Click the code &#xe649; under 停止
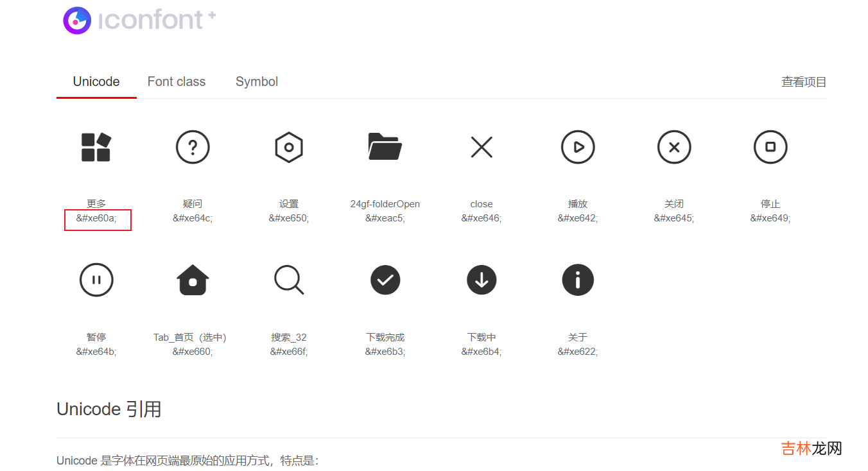The image size is (868, 471). coord(770,218)
